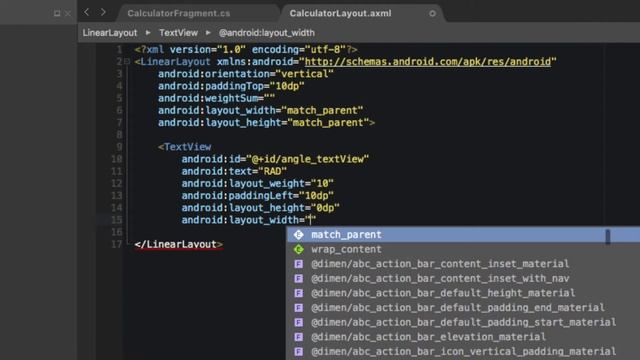Screen dimensions: 640x360
Task: Click the match_parent enum icon
Action: click(299, 235)
